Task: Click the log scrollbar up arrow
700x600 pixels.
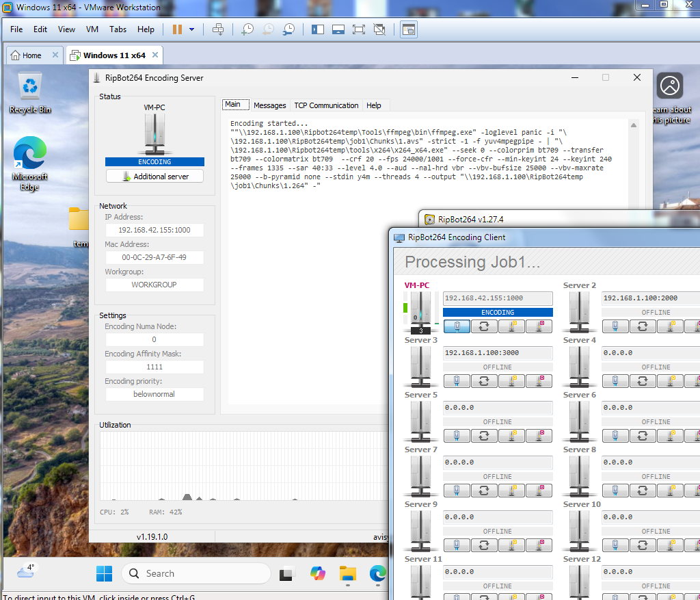Action: (x=634, y=125)
